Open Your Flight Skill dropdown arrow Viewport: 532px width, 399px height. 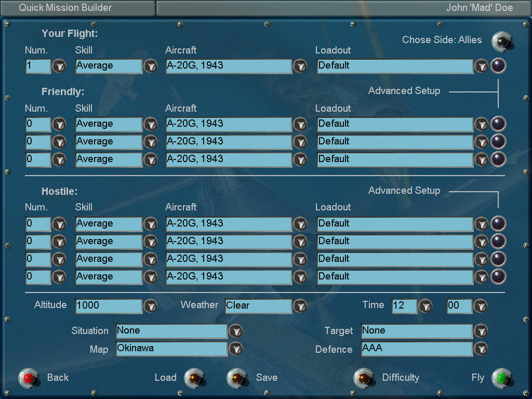pos(151,66)
